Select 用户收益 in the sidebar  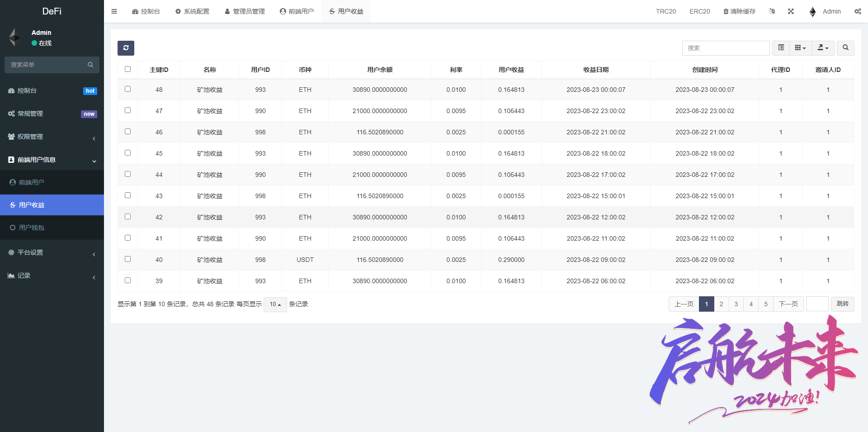[52, 205]
